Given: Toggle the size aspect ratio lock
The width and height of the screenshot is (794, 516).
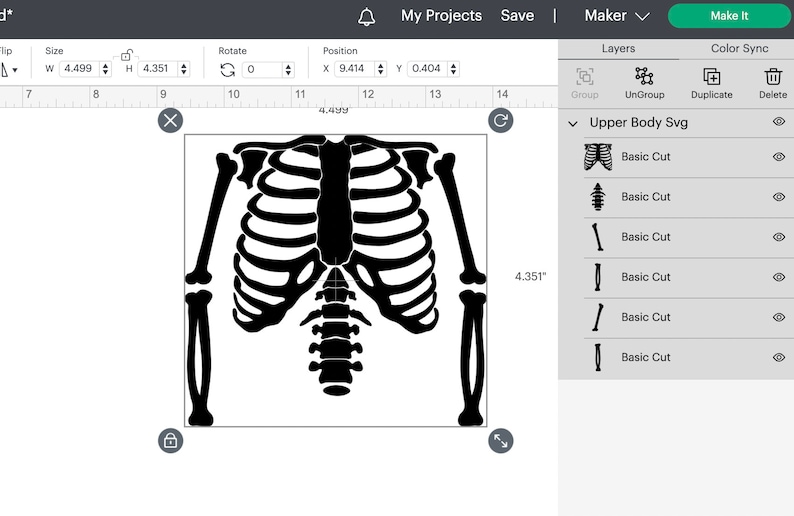Looking at the screenshot, I should tap(126, 55).
